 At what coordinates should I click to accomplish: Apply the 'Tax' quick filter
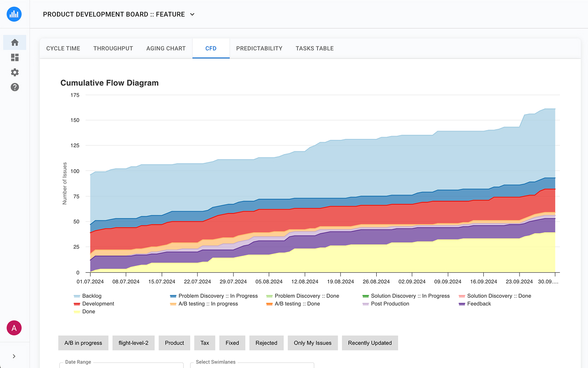point(205,343)
